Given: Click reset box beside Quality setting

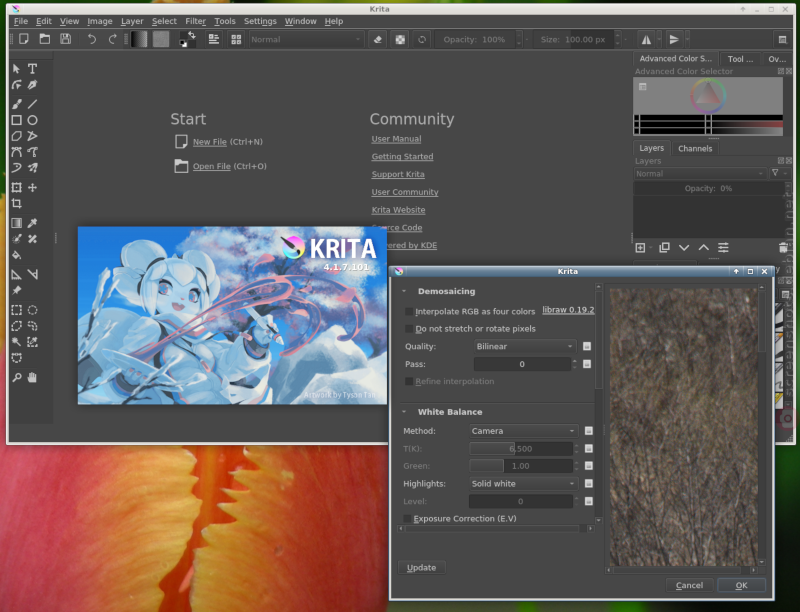Looking at the screenshot, I should [587, 346].
